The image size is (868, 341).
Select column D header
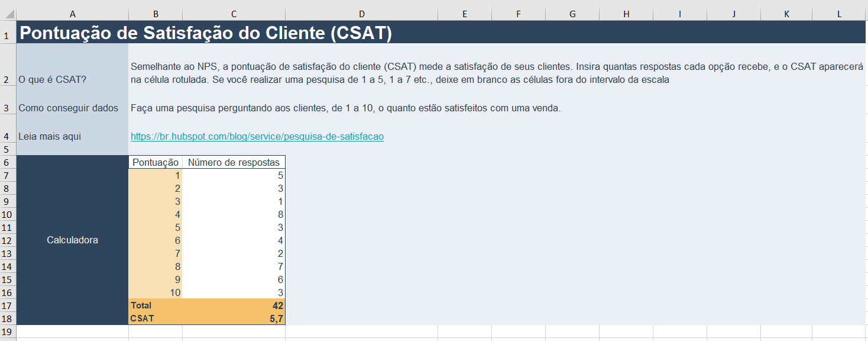tap(362, 12)
